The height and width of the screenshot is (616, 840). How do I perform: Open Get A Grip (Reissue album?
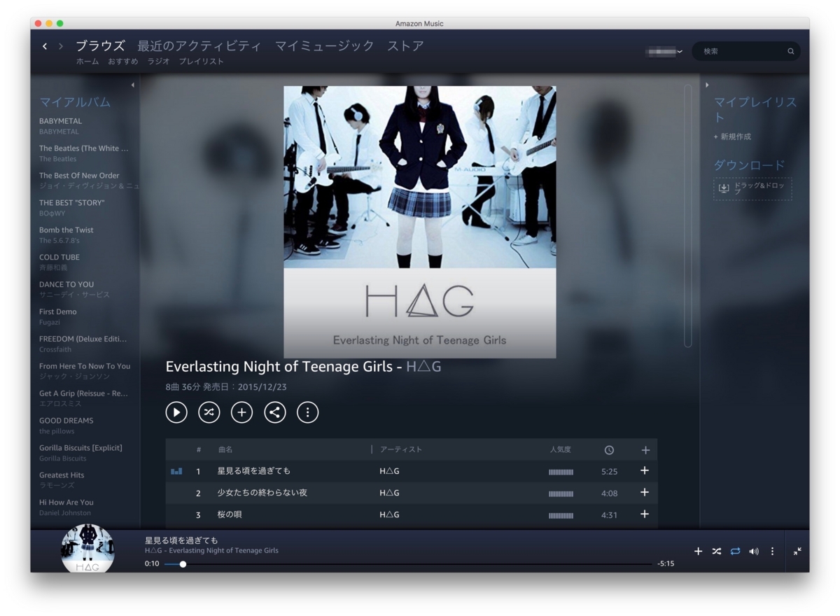(84, 394)
